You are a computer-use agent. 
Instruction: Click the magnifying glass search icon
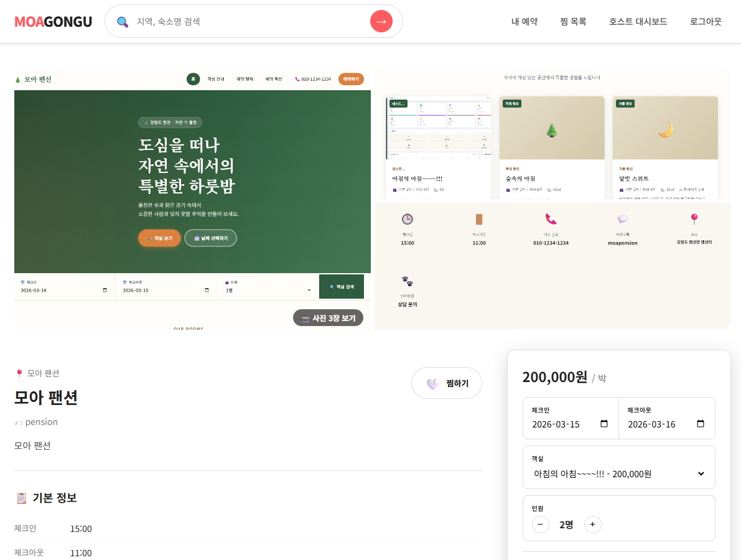coord(123,22)
